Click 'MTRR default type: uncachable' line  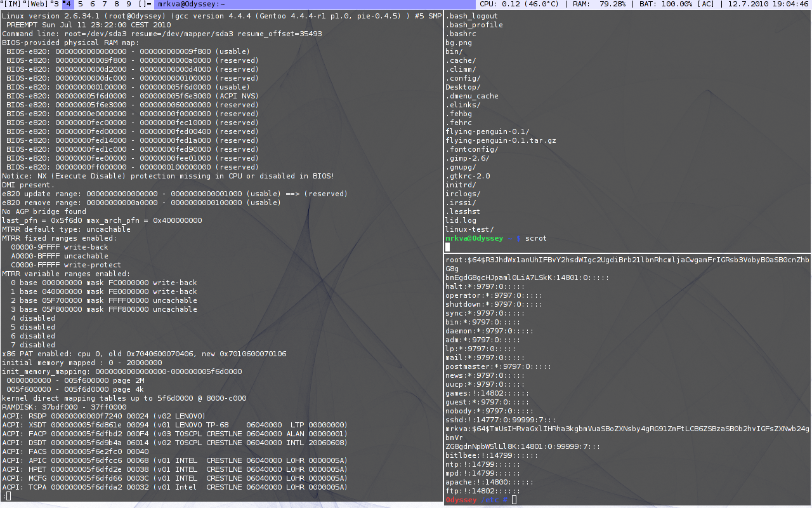[x=66, y=229]
